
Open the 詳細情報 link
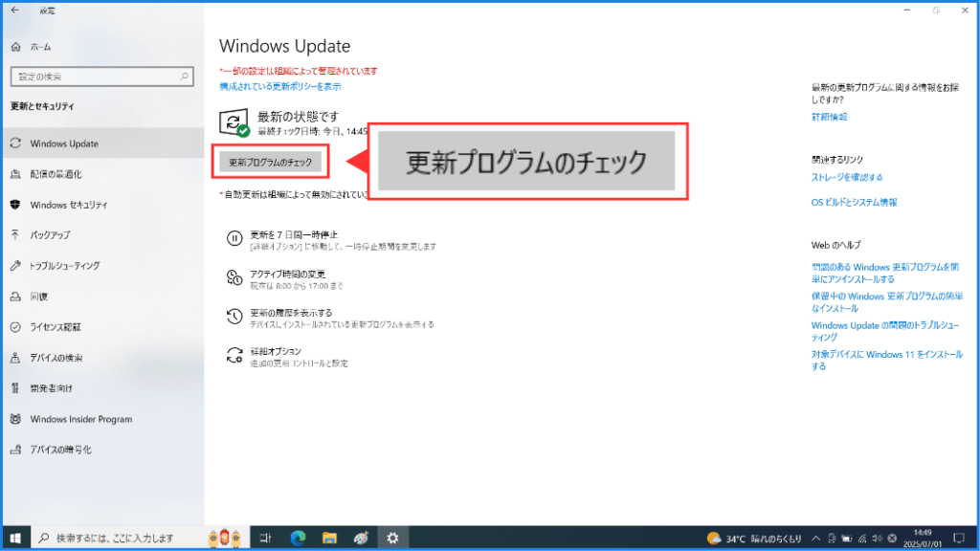pos(830,117)
